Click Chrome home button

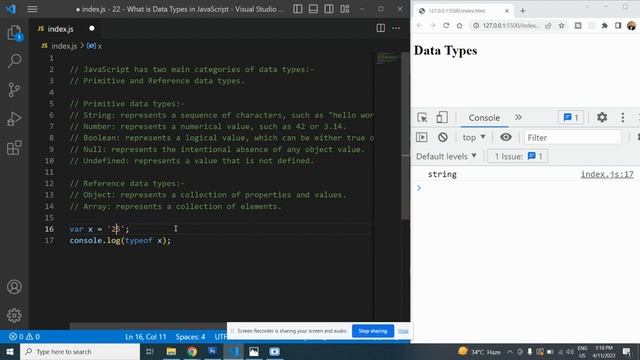pos(460,25)
